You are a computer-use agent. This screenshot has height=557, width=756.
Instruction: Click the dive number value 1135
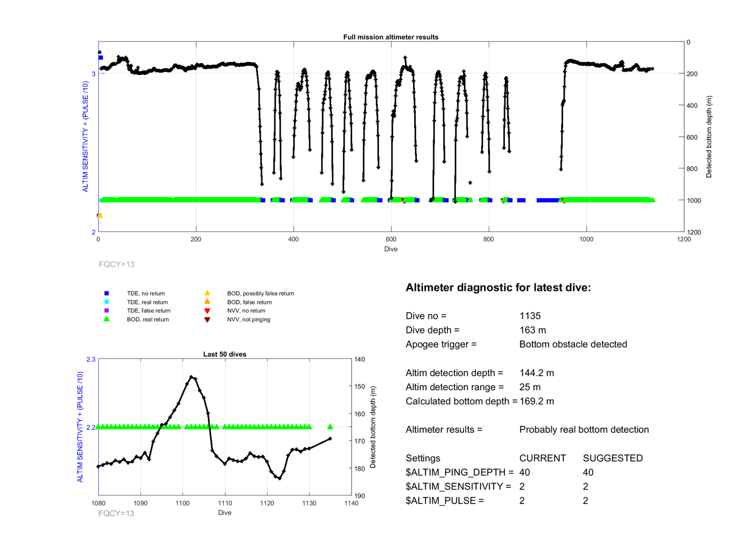point(530,316)
